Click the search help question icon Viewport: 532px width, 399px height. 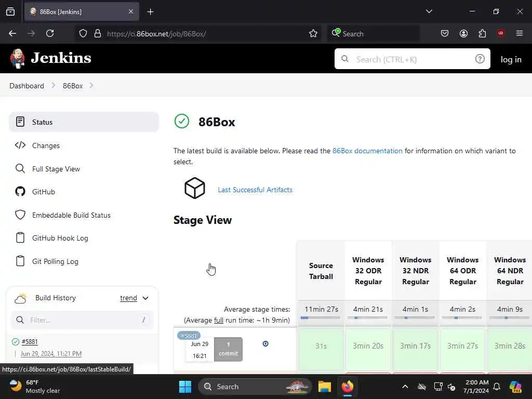[x=480, y=59]
